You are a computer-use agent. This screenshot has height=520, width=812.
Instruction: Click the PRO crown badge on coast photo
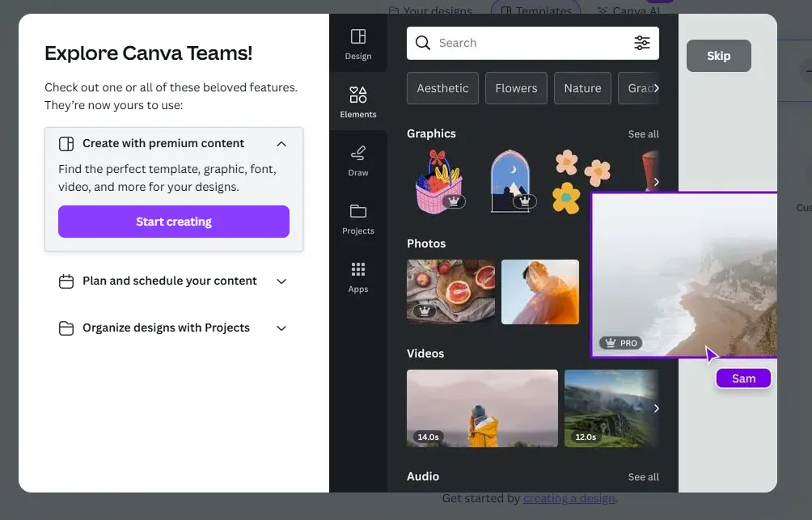(x=621, y=343)
